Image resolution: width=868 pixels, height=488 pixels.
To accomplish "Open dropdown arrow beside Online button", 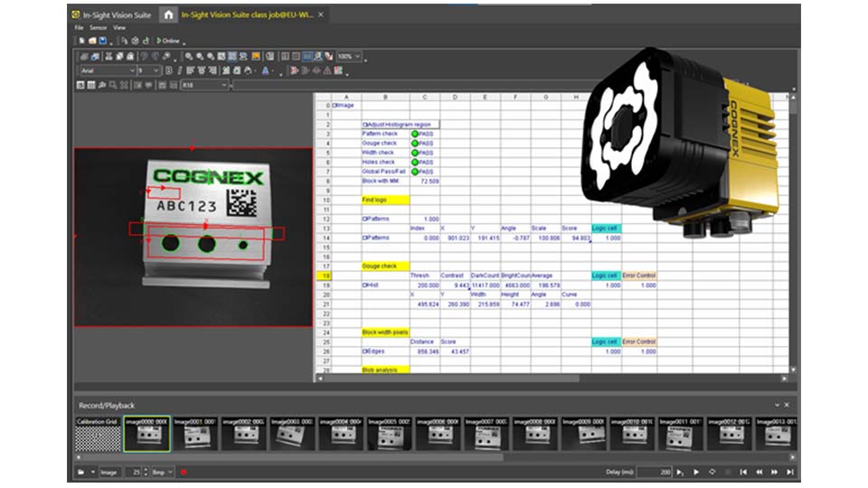I will click(x=184, y=43).
